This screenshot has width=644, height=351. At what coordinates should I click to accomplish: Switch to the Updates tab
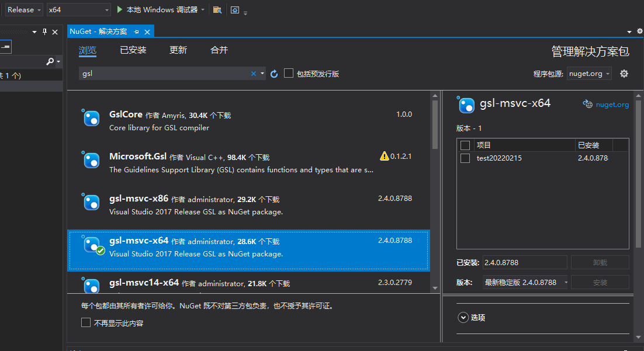click(x=178, y=50)
